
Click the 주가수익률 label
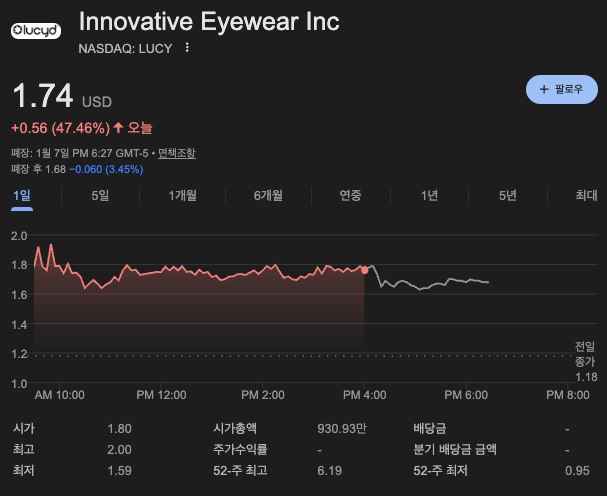[x=240, y=450]
